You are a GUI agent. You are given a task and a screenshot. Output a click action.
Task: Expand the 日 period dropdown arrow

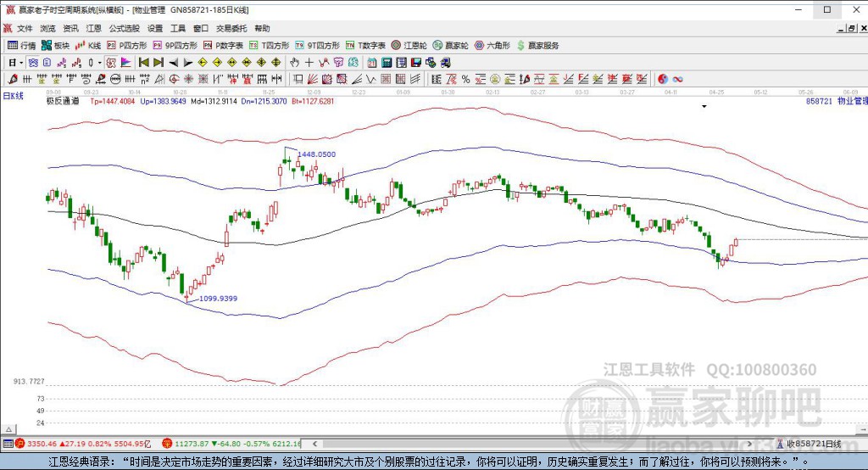pyautogui.click(x=21, y=63)
